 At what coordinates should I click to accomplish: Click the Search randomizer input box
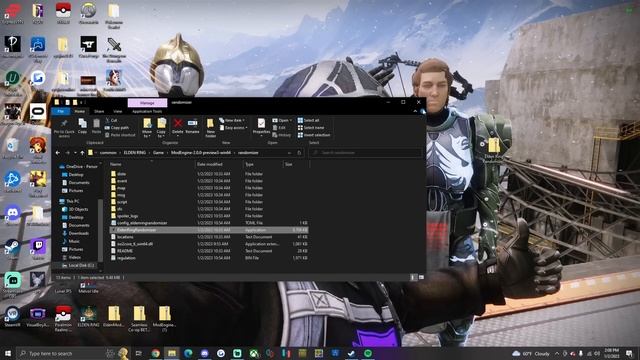(365, 153)
